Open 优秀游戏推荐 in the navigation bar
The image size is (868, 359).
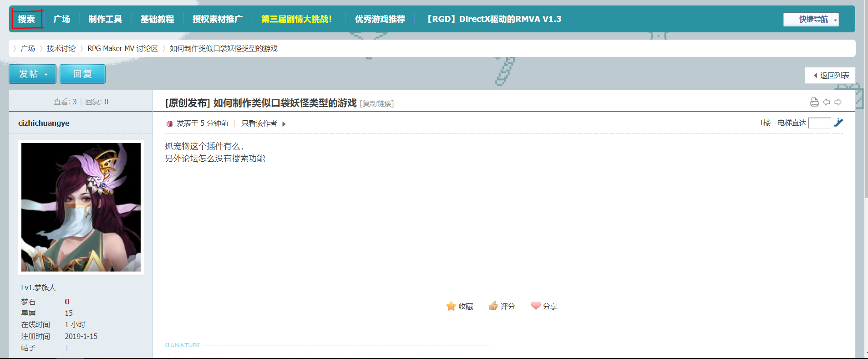pos(380,19)
